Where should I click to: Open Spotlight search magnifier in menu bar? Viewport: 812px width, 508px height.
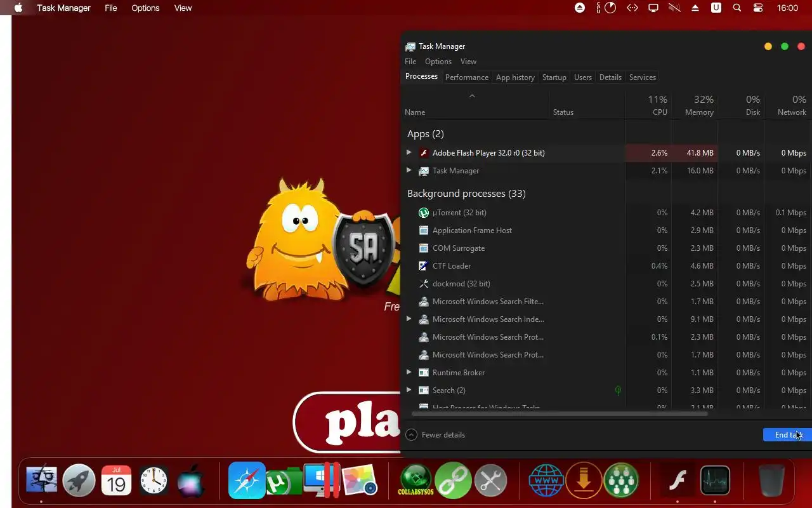[737, 8]
